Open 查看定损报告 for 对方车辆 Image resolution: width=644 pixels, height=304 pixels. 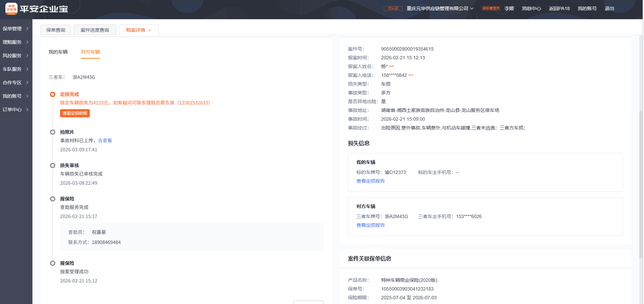[371, 225]
